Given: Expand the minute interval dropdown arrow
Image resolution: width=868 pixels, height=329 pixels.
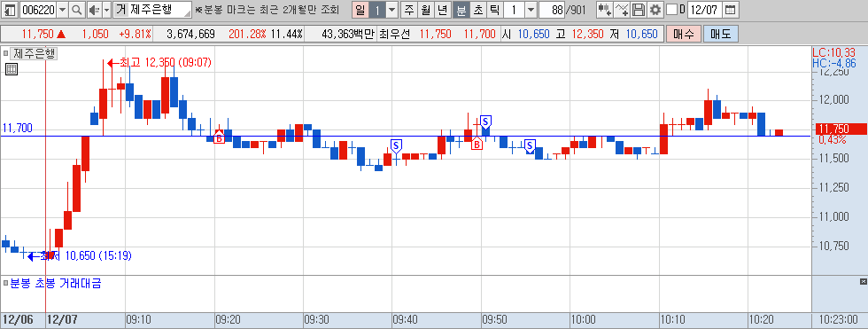Looking at the screenshot, I should [x=531, y=10].
